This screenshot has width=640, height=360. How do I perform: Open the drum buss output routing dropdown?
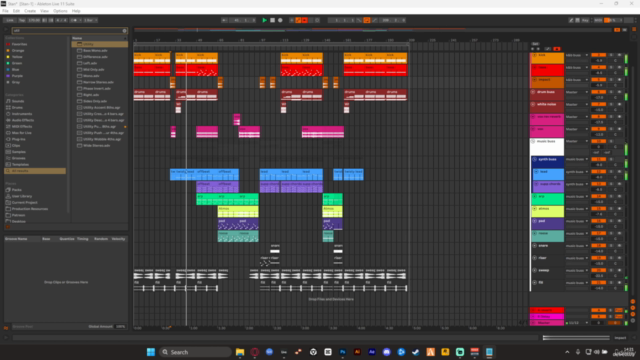click(577, 92)
